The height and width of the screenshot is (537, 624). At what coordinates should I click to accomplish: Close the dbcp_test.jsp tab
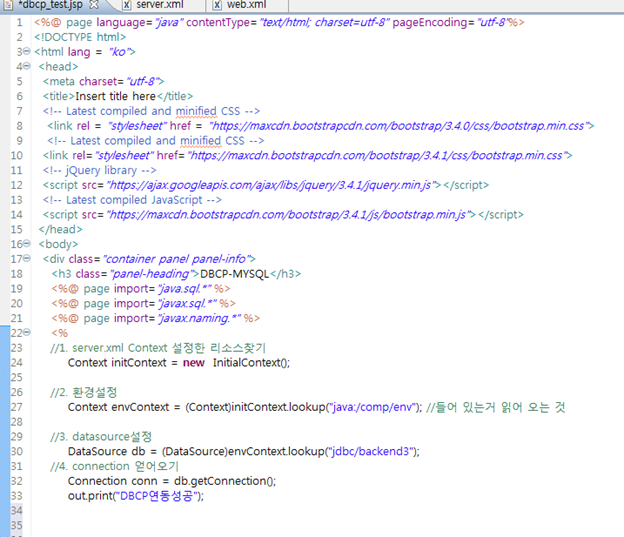[x=94, y=5]
